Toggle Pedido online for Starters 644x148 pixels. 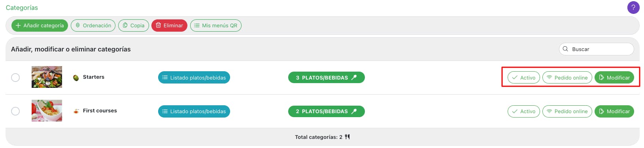pyautogui.click(x=567, y=78)
